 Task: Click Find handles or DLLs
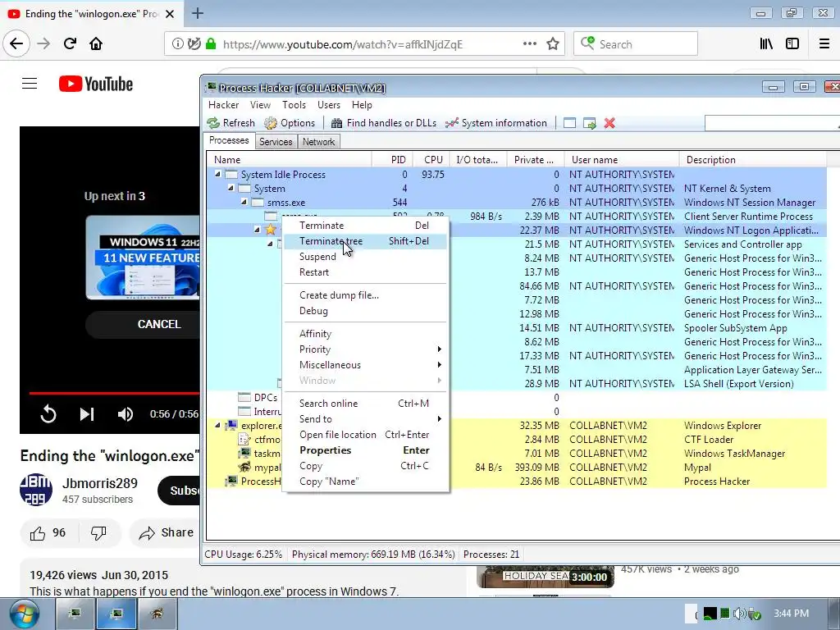tap(384, 123)
